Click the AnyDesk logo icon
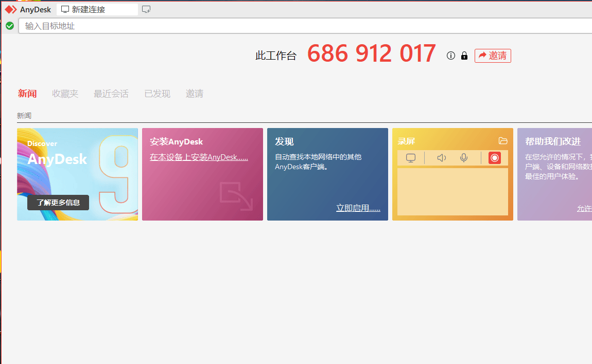 click(x=11, y=9)
